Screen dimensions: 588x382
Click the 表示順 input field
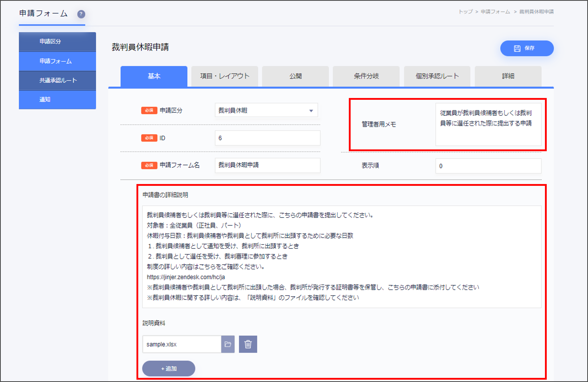(x=488, y=166)
